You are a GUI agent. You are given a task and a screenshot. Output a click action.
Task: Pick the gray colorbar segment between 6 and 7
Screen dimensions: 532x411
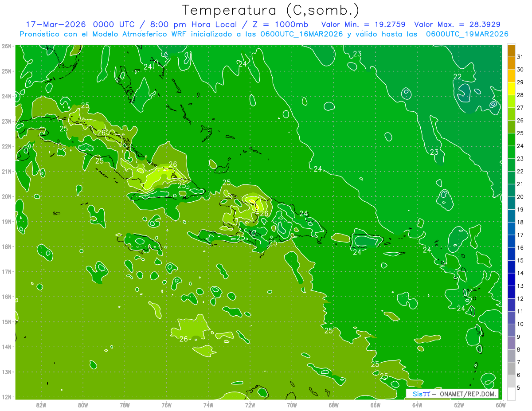[x=511, y=368]
